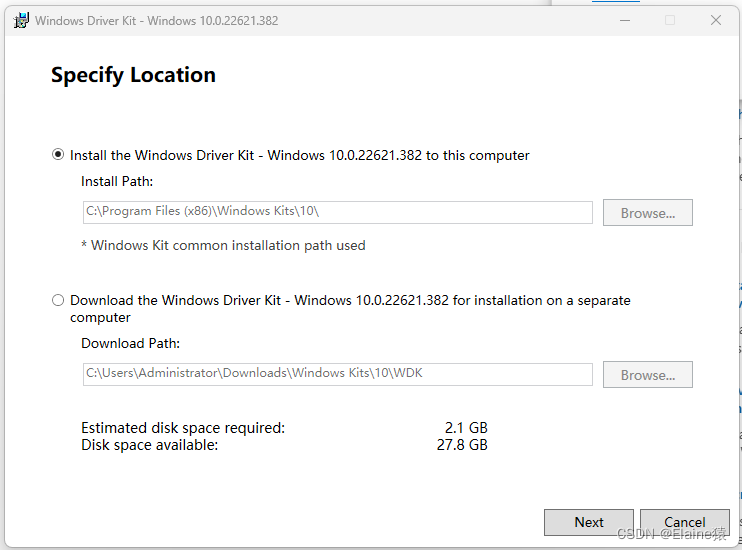Click Browse next to Install Path
Screen dimensions: 742x550
point(647,213)
